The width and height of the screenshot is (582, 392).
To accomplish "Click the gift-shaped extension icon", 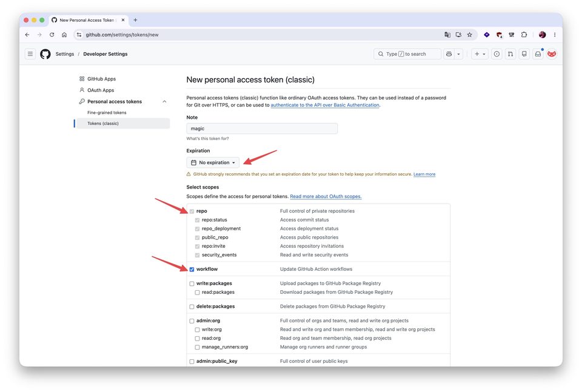I will tap(512, 35).
